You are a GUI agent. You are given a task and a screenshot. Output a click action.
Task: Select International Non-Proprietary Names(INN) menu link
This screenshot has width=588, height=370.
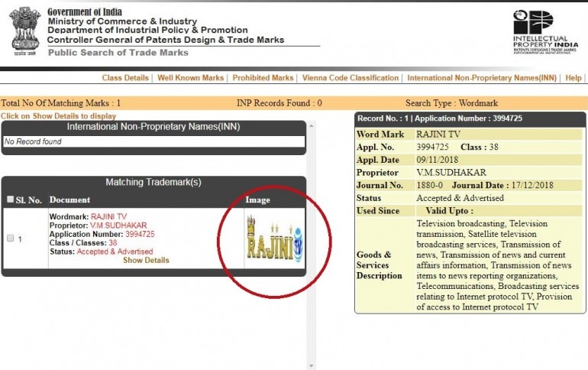click(x=482, y=78)
